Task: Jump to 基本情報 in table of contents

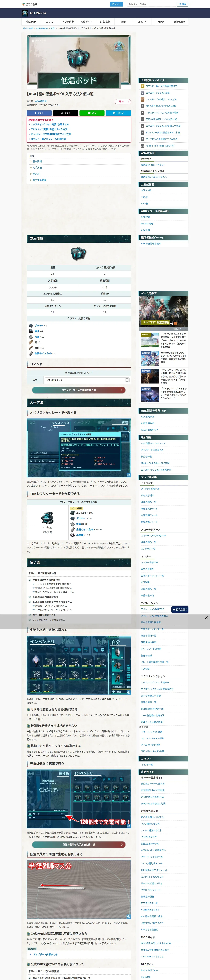Action: [37, 161]
